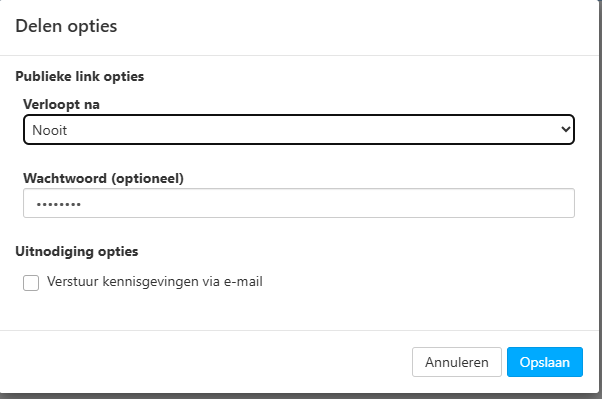This screenshot has width=602, height=399.
Task: Click the Publieke link opties heading
Action: click(79, 76)
